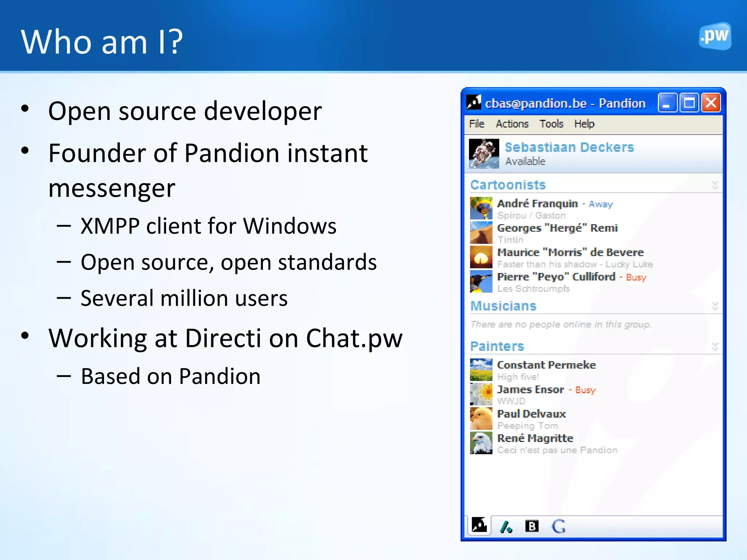
Task: Select the Musicians group header
Action: pyautogui.click(x=503, y=306)
